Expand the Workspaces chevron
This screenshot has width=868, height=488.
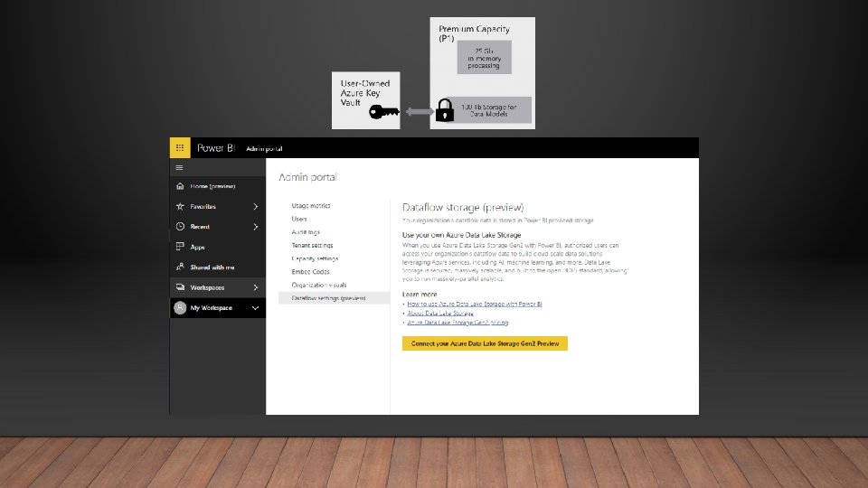(x=255, y=287)
